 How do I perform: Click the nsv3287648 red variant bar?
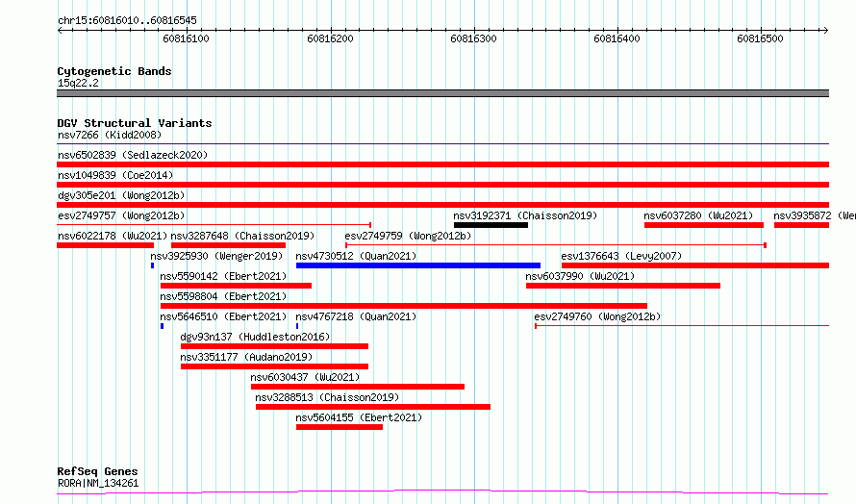click(x=228, y=245)
